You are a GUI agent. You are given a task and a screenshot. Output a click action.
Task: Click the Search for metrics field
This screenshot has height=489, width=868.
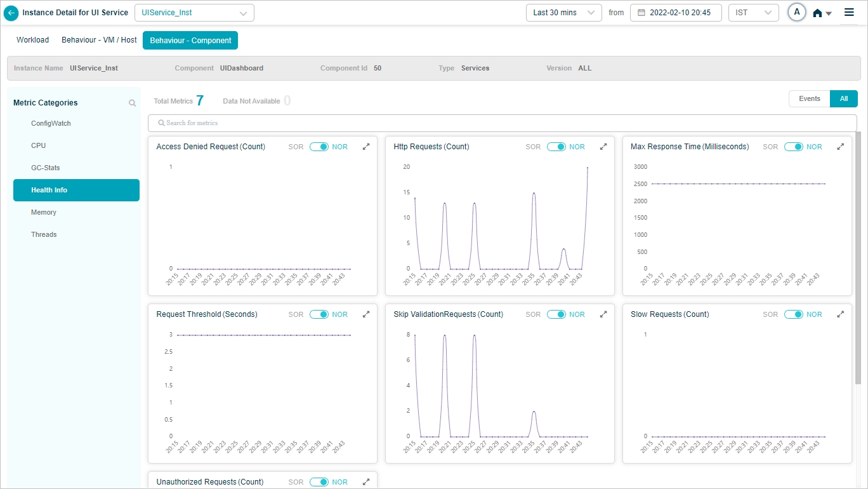(x=502, y=123)
